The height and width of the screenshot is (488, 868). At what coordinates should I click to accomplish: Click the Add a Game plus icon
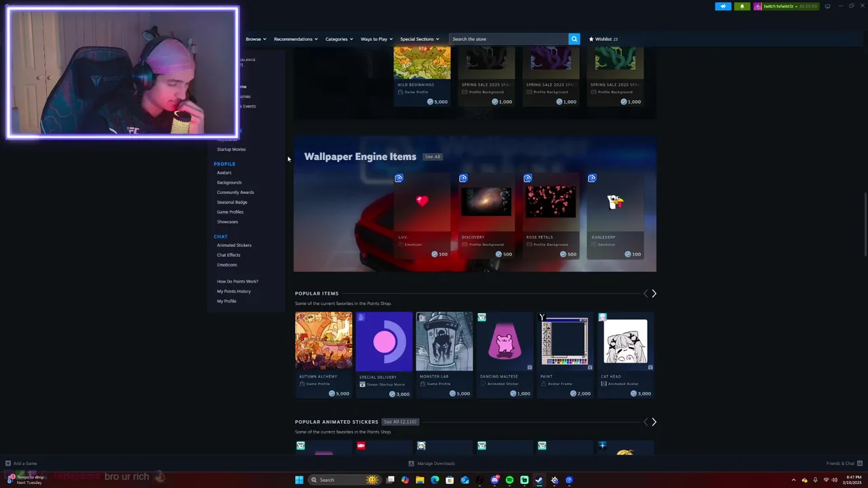click(x=8, y=464)
